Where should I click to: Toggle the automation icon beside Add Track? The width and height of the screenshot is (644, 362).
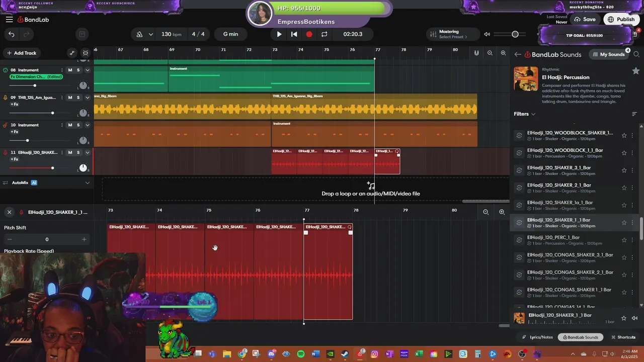tap(72, 53)
